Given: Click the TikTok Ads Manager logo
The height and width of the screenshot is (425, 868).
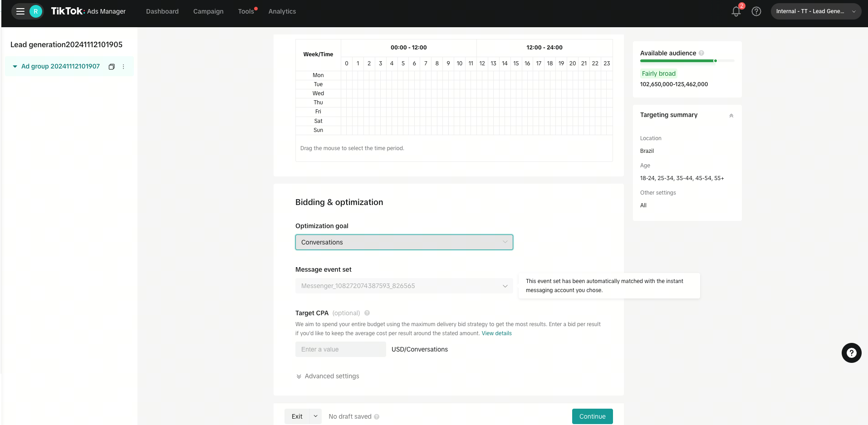Looking at the screenshot, I should click(x=88, y=11).
